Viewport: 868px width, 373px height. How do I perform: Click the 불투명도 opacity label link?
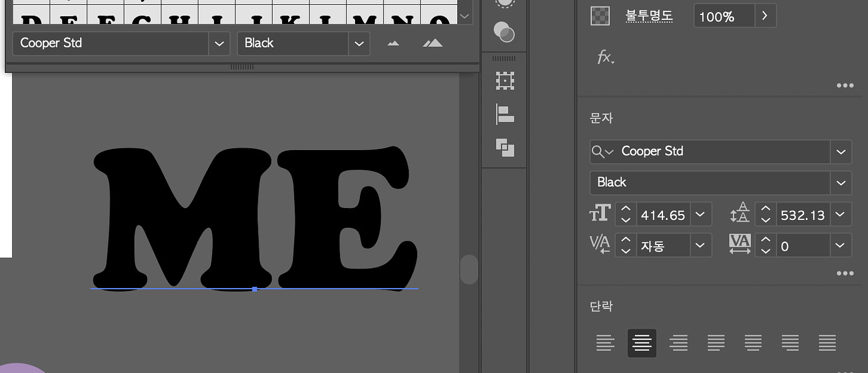649,16
